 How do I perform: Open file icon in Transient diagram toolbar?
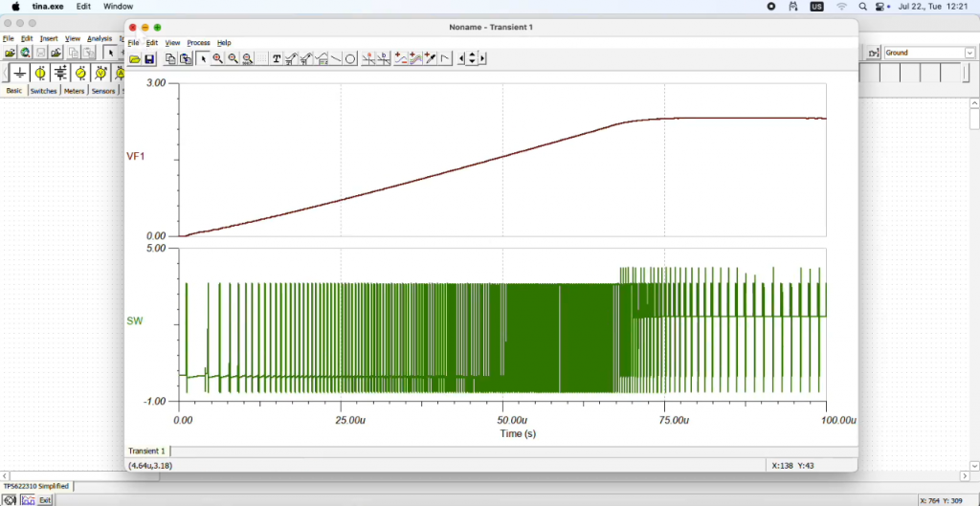134,58
